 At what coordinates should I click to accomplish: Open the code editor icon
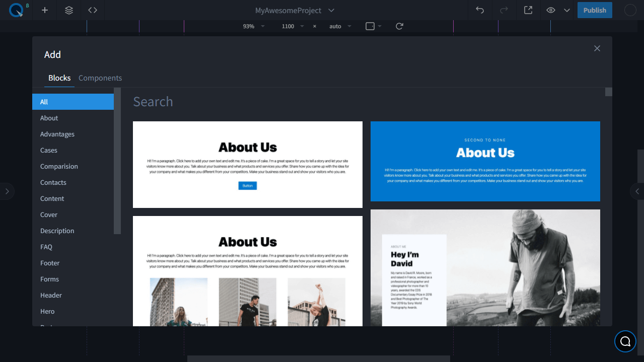point(93,10)
